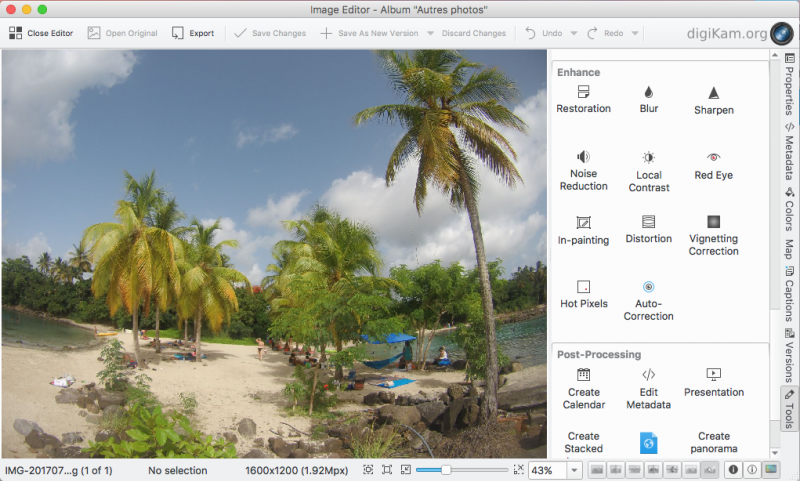Click the digiKam logo icon
Image resolution: width=800 pixels, height=481 pixels.
click(781, 33)
